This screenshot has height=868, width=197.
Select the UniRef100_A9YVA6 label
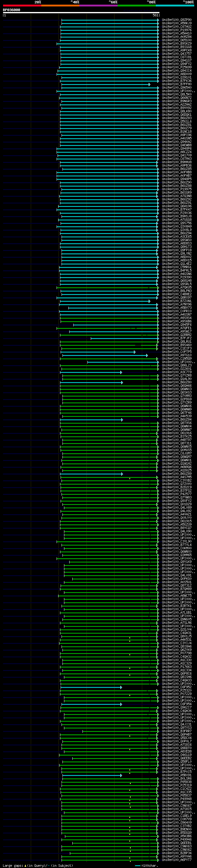click(176, 856)
